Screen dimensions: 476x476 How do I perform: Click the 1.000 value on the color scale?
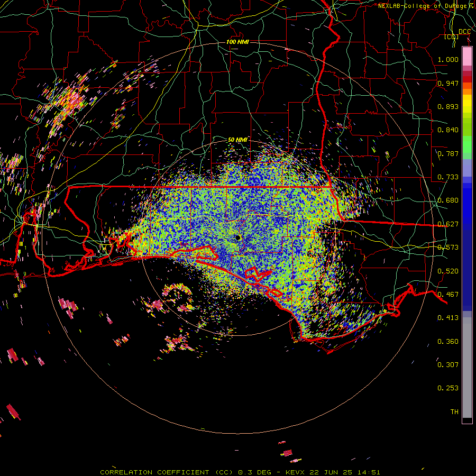448,59
